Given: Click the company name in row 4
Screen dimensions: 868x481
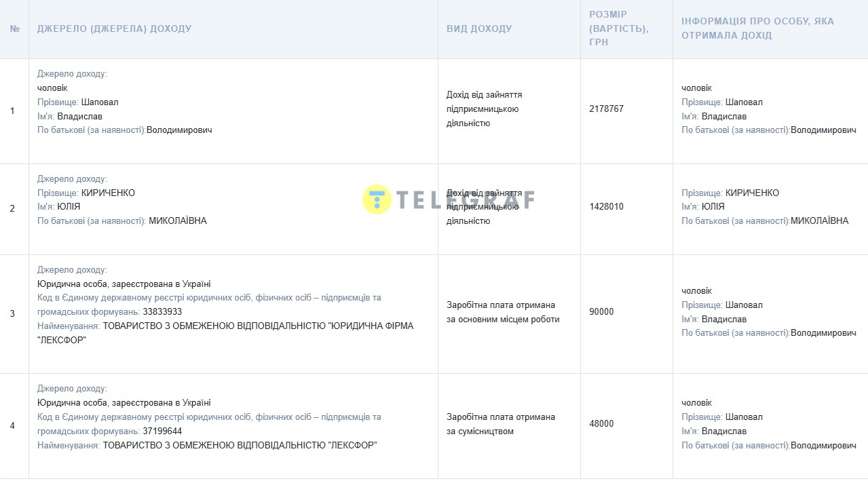Looking at the screenshot, I should [x=240, y=446].
